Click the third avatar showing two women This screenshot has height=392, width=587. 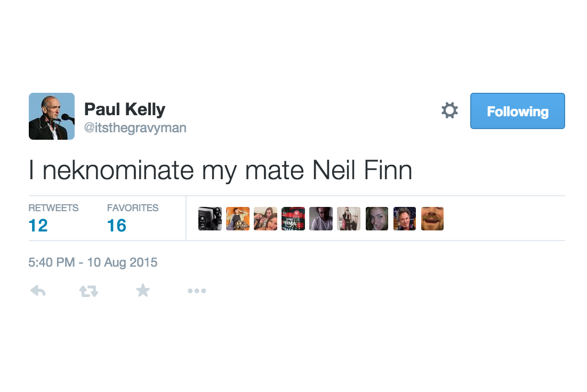coord(266,219)
